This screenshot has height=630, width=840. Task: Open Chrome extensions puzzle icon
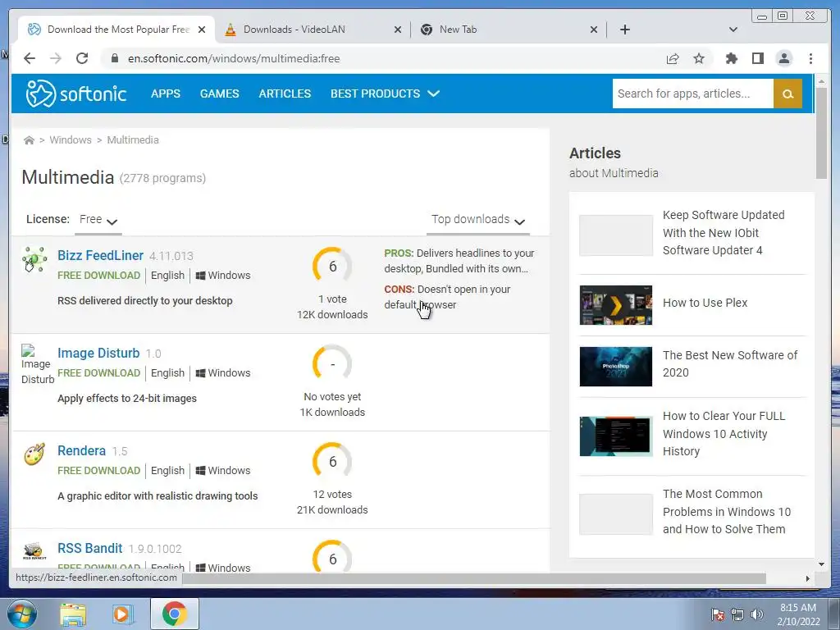[x=731, y=58]
